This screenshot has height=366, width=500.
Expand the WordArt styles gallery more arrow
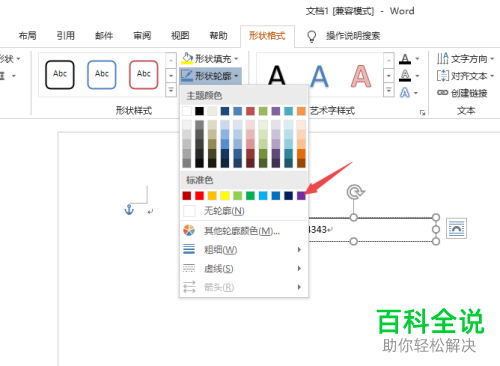[389, 90]
